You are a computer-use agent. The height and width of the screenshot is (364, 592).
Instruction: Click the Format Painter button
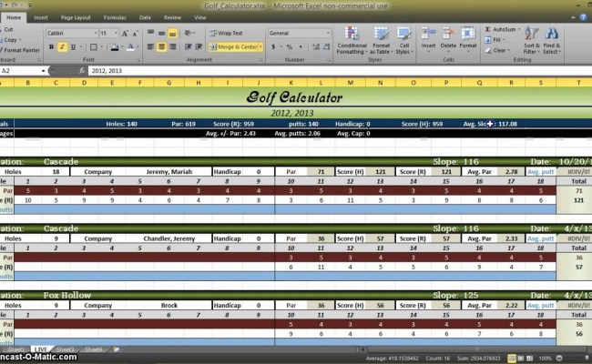pos(20,50)
